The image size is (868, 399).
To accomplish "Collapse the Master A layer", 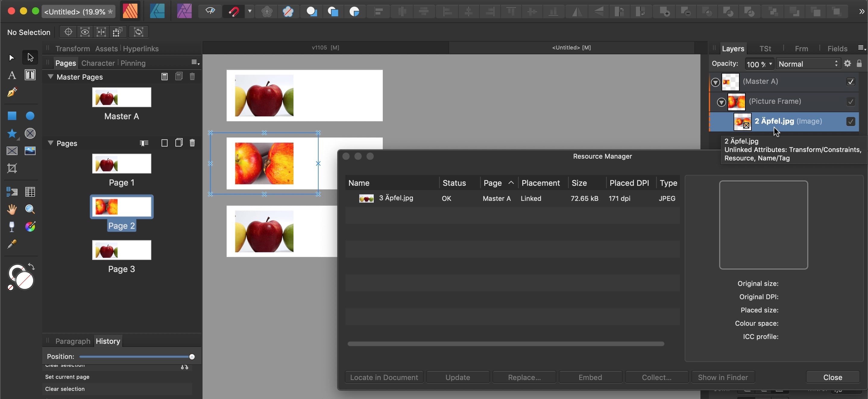I will click(715, 82).
